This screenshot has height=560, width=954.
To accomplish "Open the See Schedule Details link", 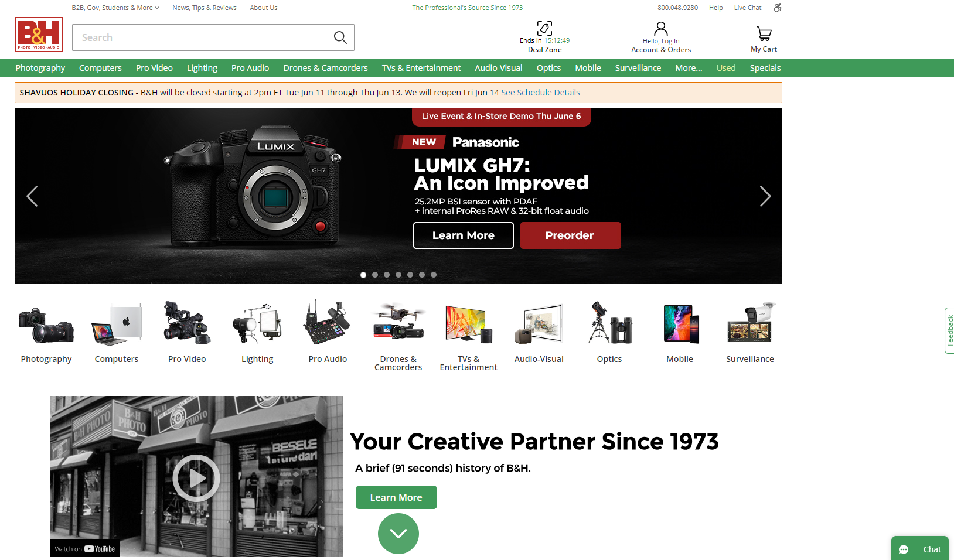I will click(540, 93).
